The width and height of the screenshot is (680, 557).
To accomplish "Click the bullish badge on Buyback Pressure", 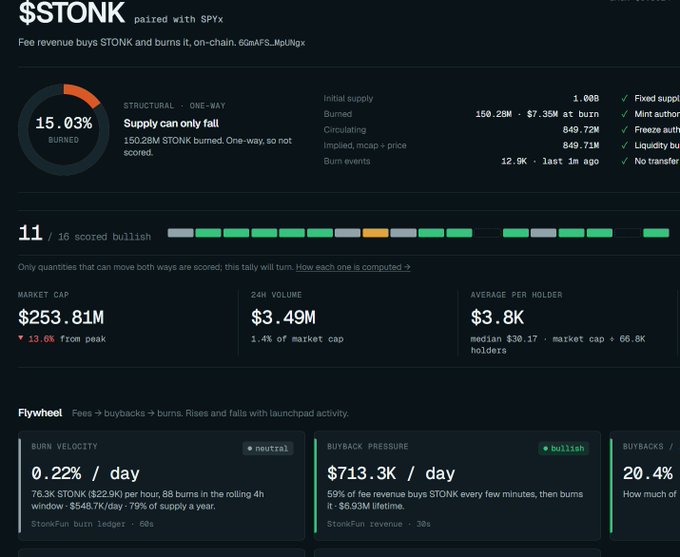I will click(x=563, y=448).
